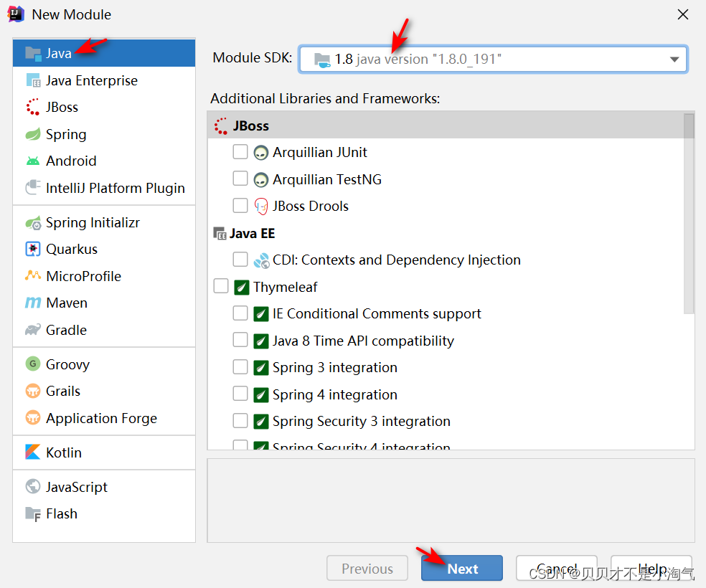Click the Spring Initializr icon
The image size is (706, 588).
point(33,223)
